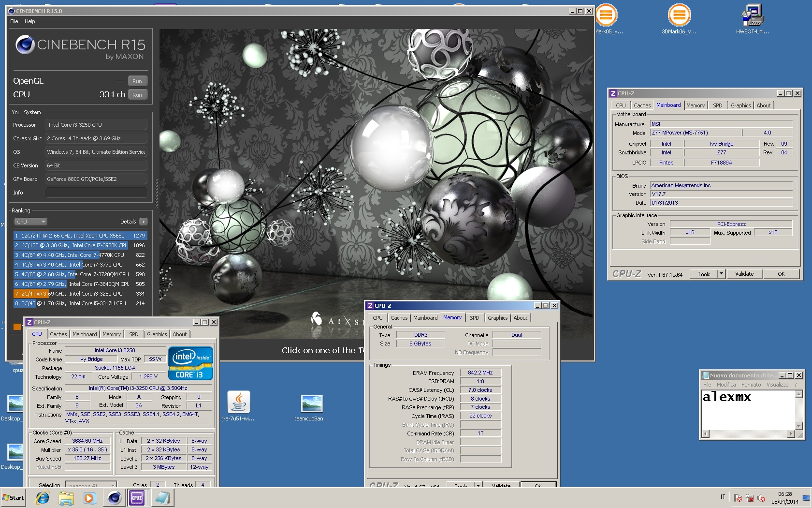Open the HWBOT-Uni desktop shortcut icon

coord(752,15)
